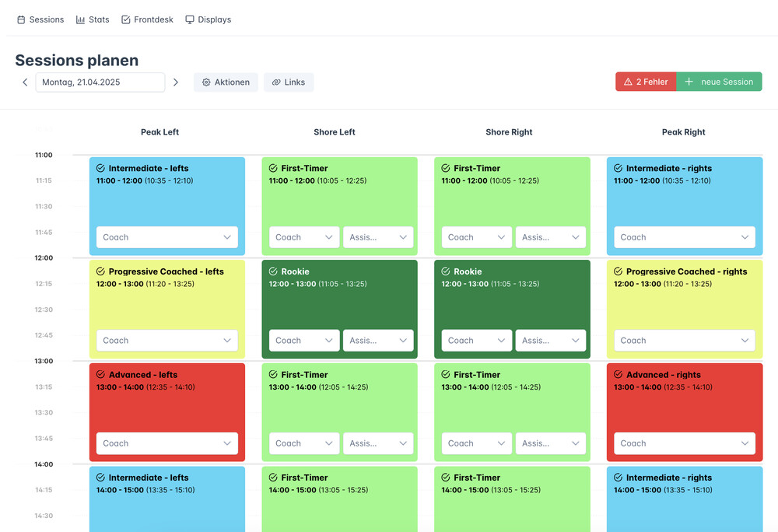
Task: Open the Links button
Action: 289,82
